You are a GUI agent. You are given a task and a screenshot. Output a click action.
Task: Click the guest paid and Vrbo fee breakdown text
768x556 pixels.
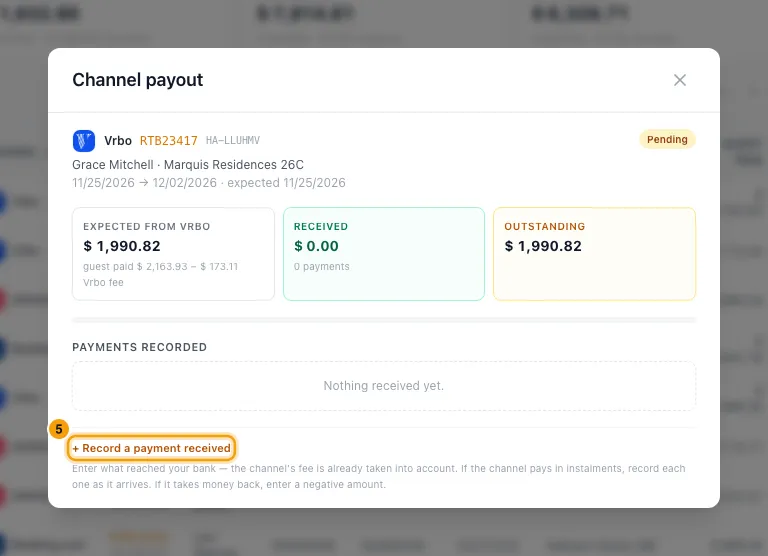161,274
